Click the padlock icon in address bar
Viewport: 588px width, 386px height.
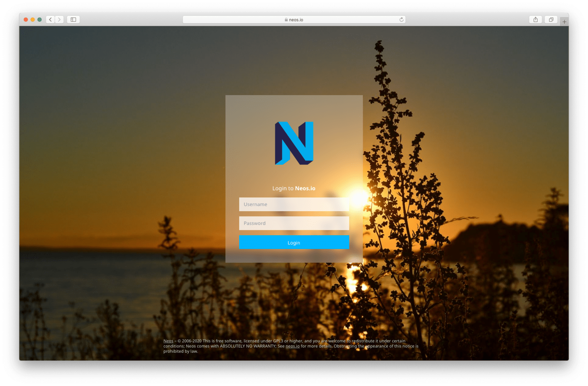tap(286, 19)
